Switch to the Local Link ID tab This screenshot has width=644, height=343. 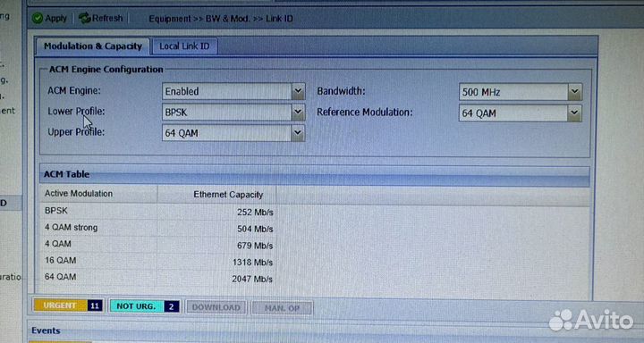184,46
